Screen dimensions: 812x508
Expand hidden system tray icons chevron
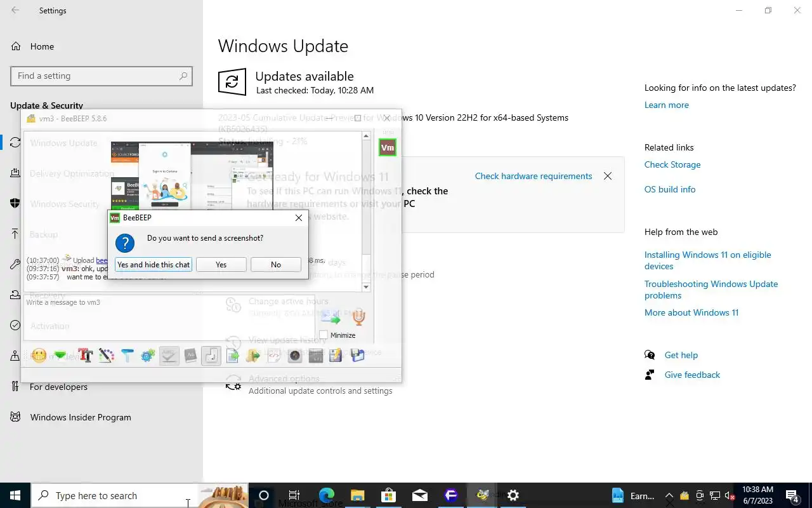(x=669, y=496)
